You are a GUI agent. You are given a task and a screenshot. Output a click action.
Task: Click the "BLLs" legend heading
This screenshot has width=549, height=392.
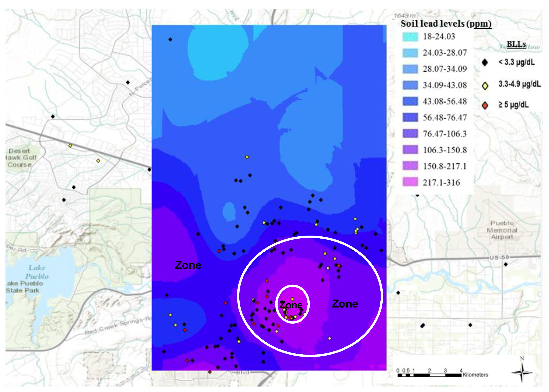point(516,44)
